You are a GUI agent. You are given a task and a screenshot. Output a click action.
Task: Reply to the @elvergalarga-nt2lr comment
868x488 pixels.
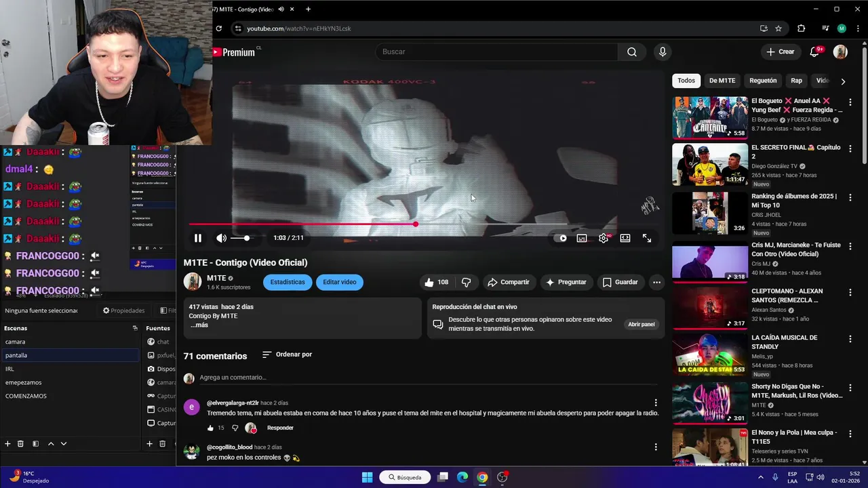(x=280, y=428)
